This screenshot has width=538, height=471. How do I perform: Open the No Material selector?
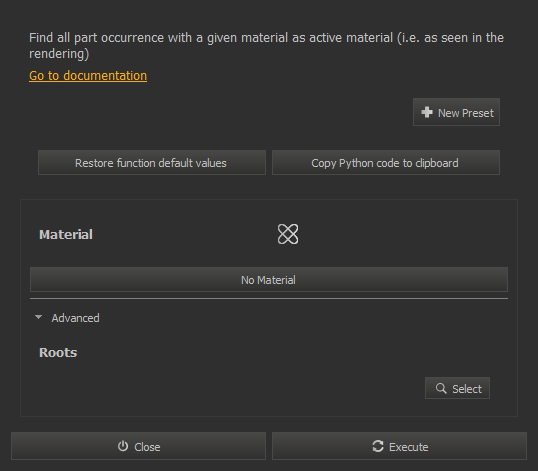[x=269, y=280]
